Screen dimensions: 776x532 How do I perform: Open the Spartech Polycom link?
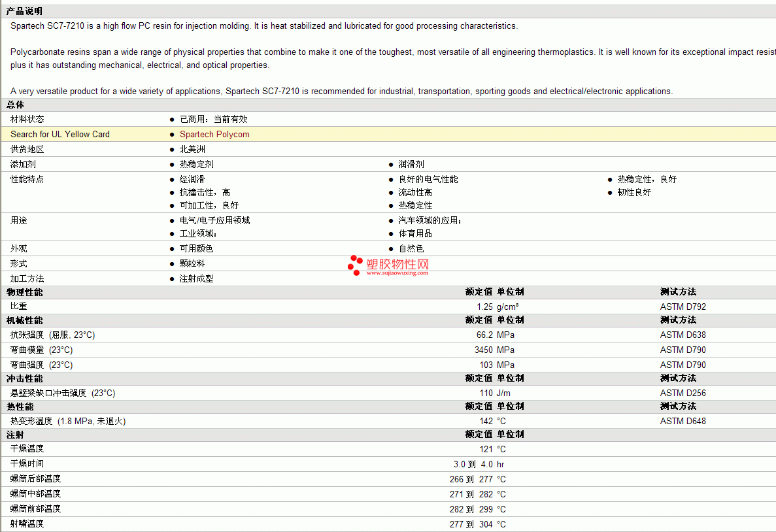(x=214, y=134)
